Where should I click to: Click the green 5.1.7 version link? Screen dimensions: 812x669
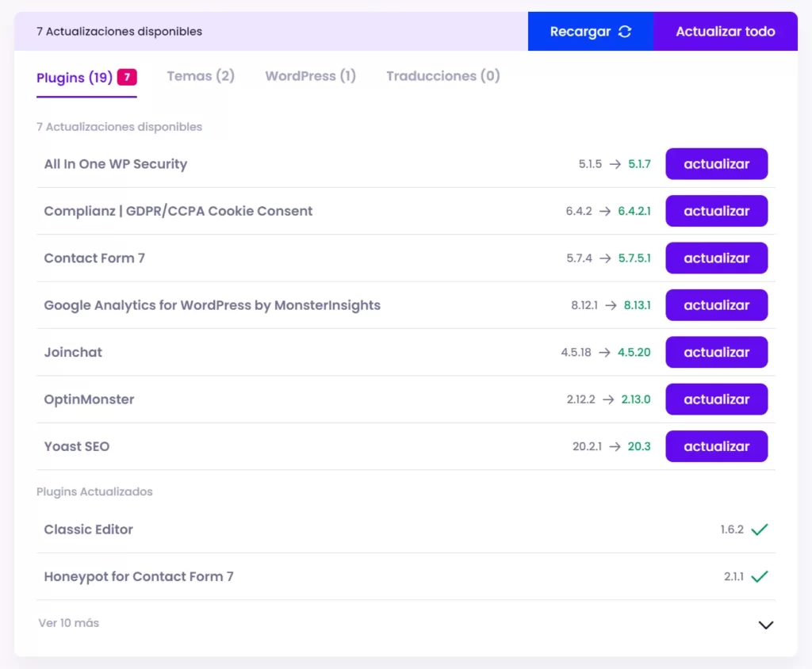639,164
